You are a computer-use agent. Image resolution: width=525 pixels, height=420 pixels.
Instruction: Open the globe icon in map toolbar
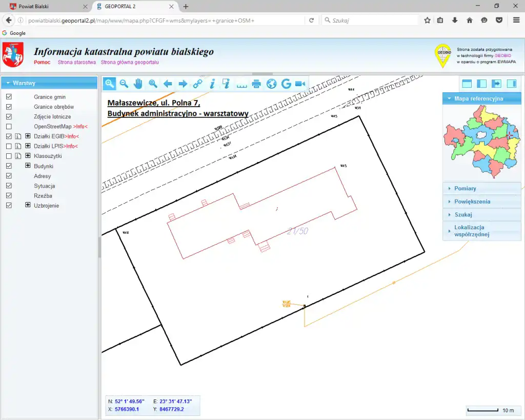pyautogui.click(x=271, y=84)
